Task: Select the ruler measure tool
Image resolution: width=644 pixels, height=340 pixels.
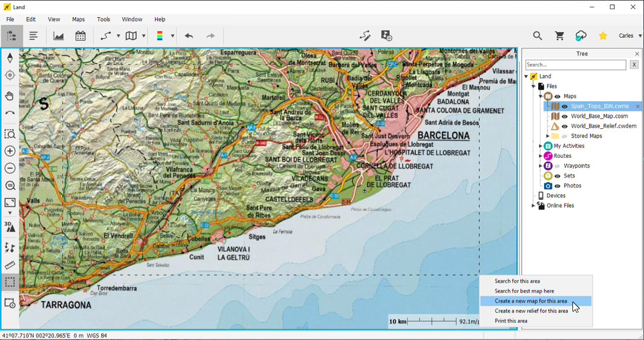Action: 10,265
